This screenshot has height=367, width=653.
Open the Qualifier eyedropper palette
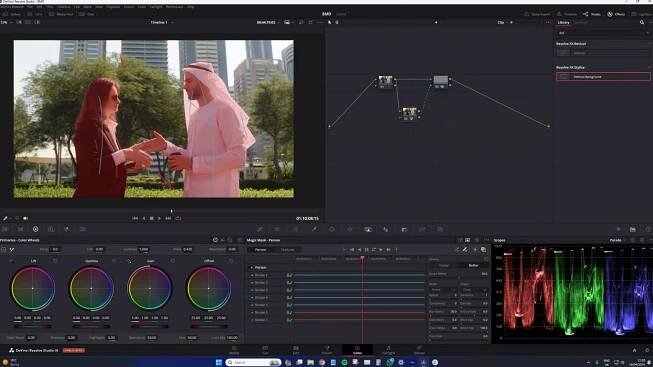pos(314,229)
